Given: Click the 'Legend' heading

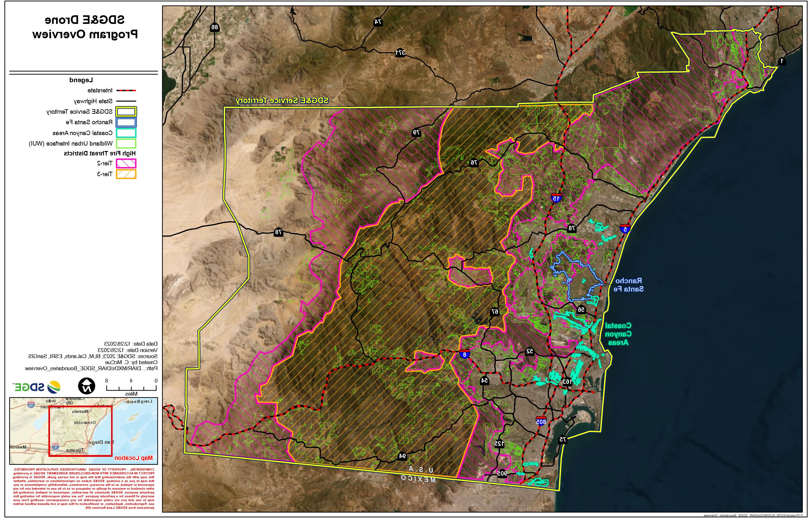Looking at the screenshot, I should (x=81, y=80).
